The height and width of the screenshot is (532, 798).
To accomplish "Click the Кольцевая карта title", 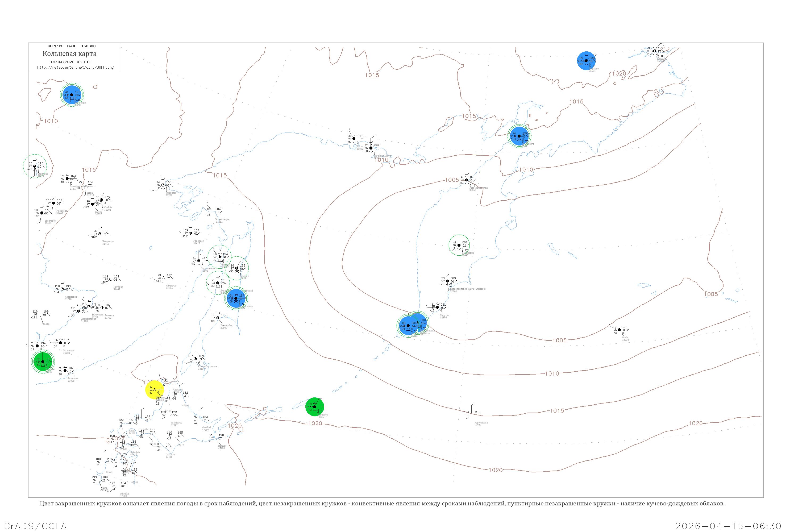I will [69, 54].
